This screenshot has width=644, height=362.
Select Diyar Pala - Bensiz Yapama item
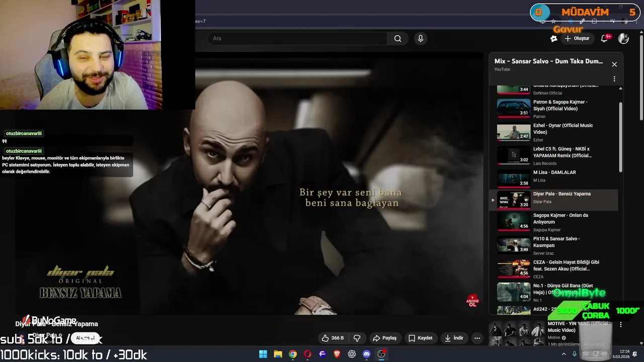point(553,200)
